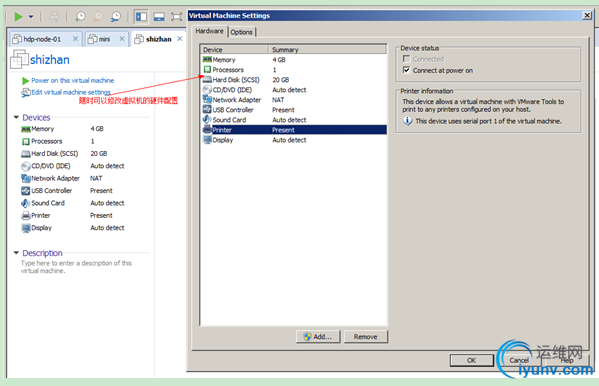Click the Help button in settings dialog
Viewport: 599px width, 386px height.
coord(567,360)
